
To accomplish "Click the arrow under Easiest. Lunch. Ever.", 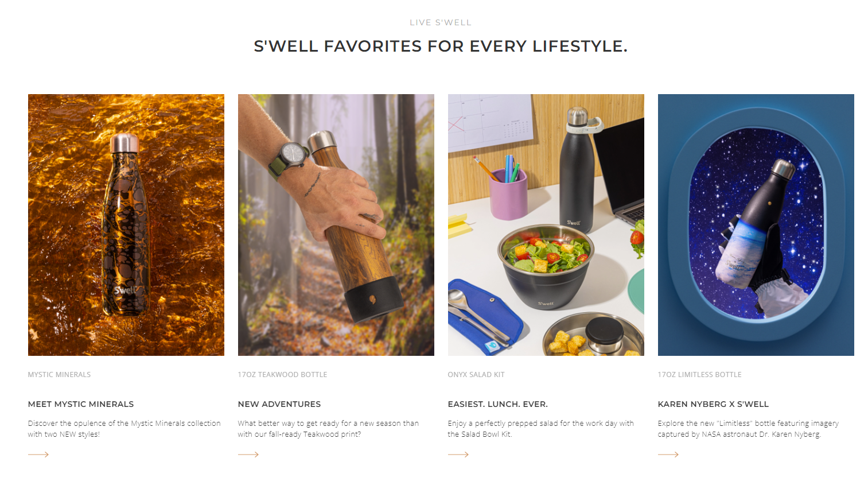I will pos(458,455).
